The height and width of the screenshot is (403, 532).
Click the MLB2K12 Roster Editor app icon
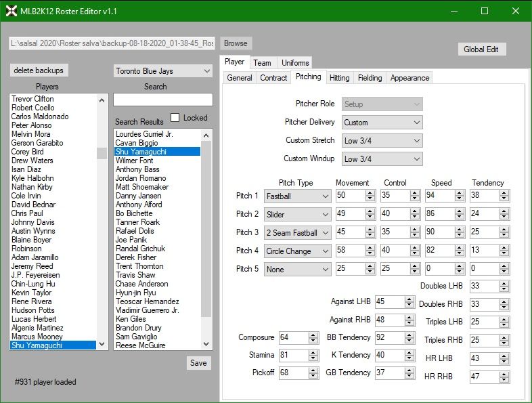click(12, 11)
